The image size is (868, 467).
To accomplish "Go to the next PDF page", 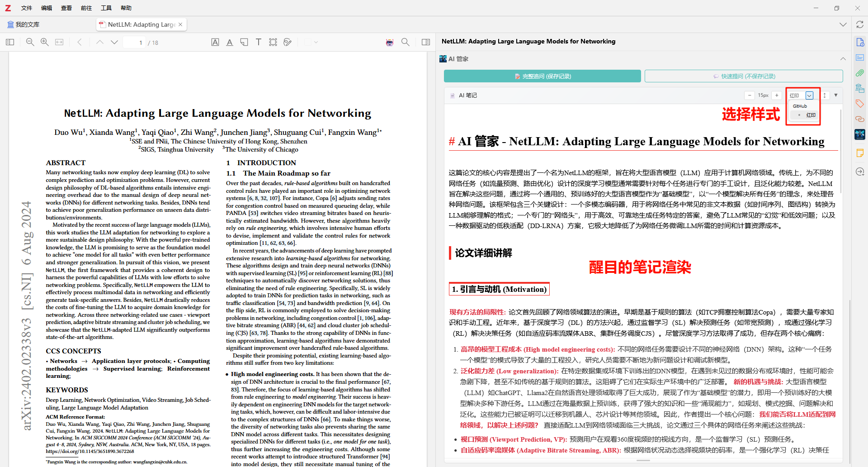I will pyautogui.click(x=114, y=42).
